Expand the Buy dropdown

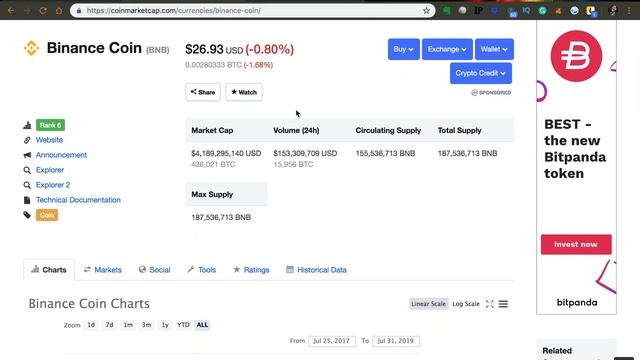404,49
